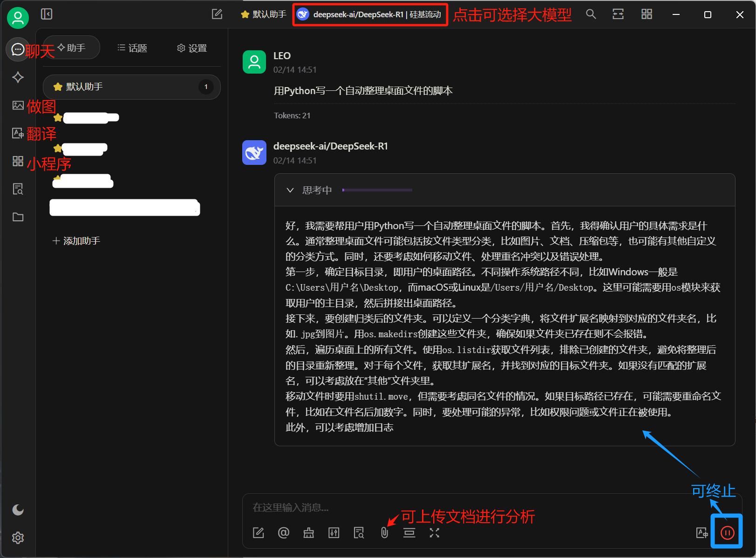Open app settings gear in sidebar
756x558 pixels.
tap(18, 538)
